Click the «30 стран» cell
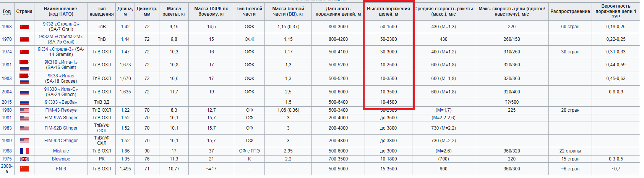 click(x=570, y=52)
